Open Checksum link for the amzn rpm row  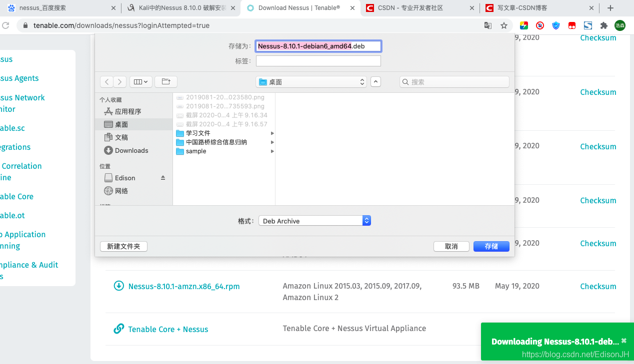click(x=598, y=287)
